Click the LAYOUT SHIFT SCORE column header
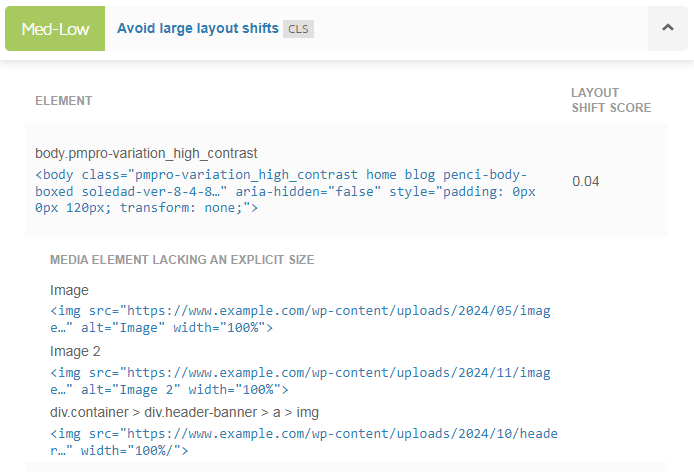The width and height of the screenshot is (694, 472). click(611, 100)
